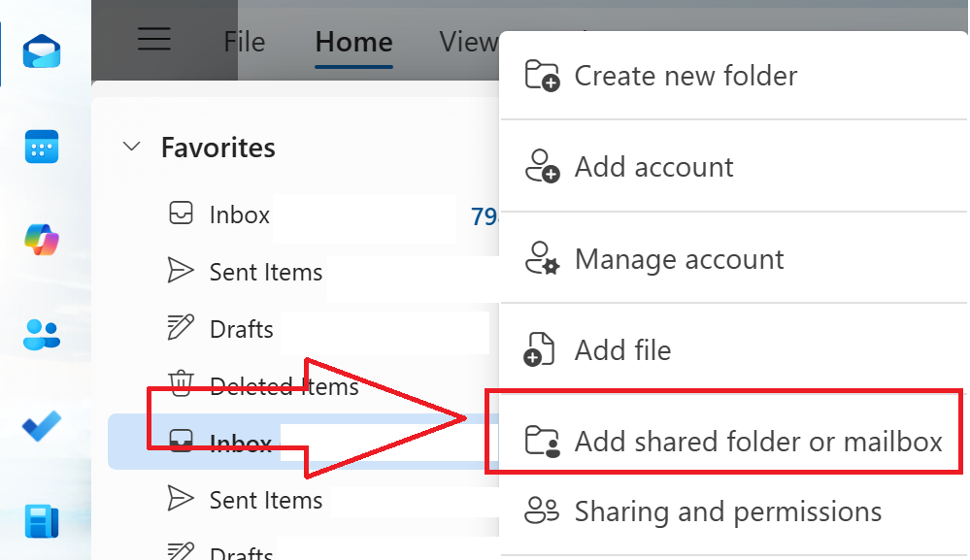
Task: Click the send arrow icon next to Sent Items
Action: click(x=181, y=272)
